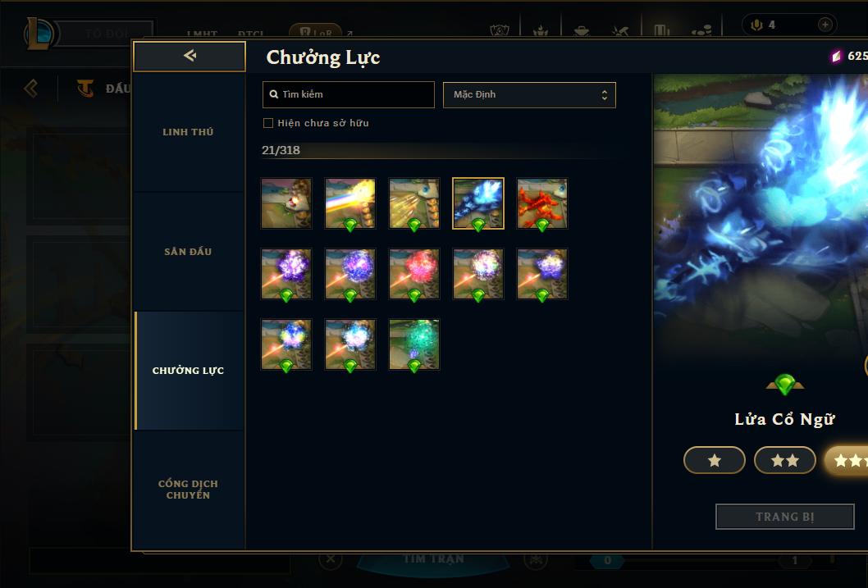Image resolution: width=868 pixels, height=588 pixels.
Task: Select the one-star level button
Action: click(714, 460)
